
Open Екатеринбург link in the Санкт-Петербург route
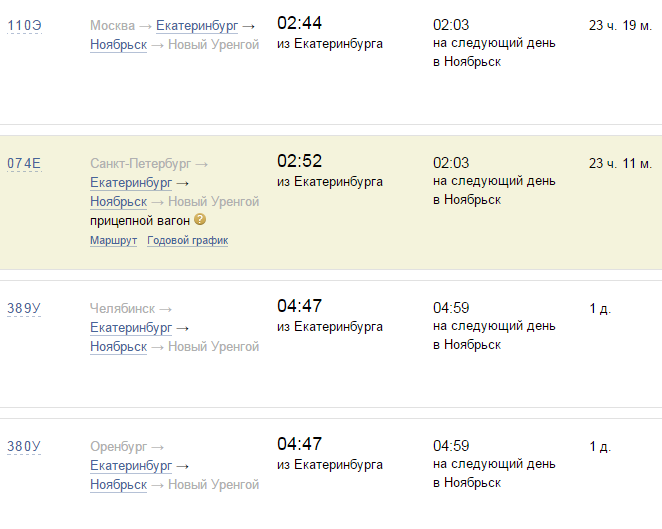(130, 183)
